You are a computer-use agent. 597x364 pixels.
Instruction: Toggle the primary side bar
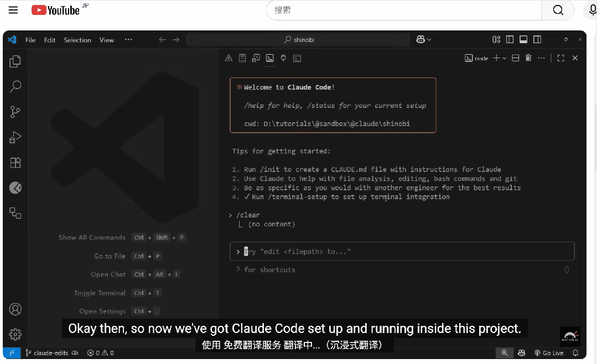click(510, 39)
